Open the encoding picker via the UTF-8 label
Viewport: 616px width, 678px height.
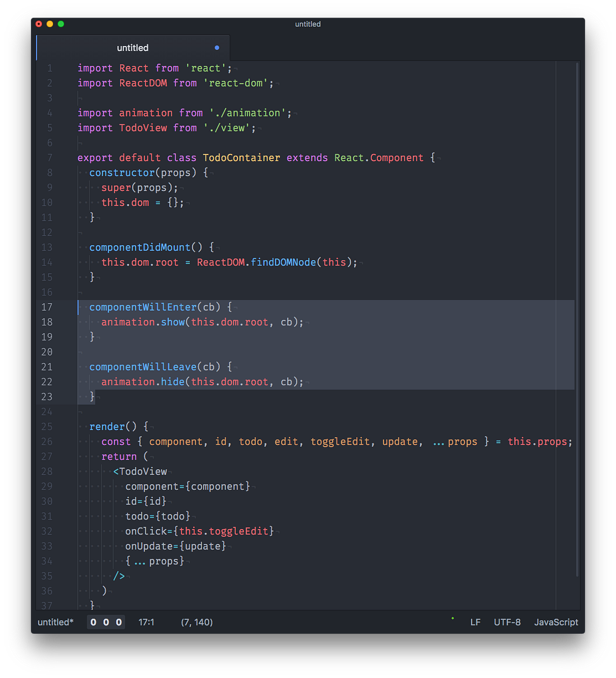(x=507, y=622)
